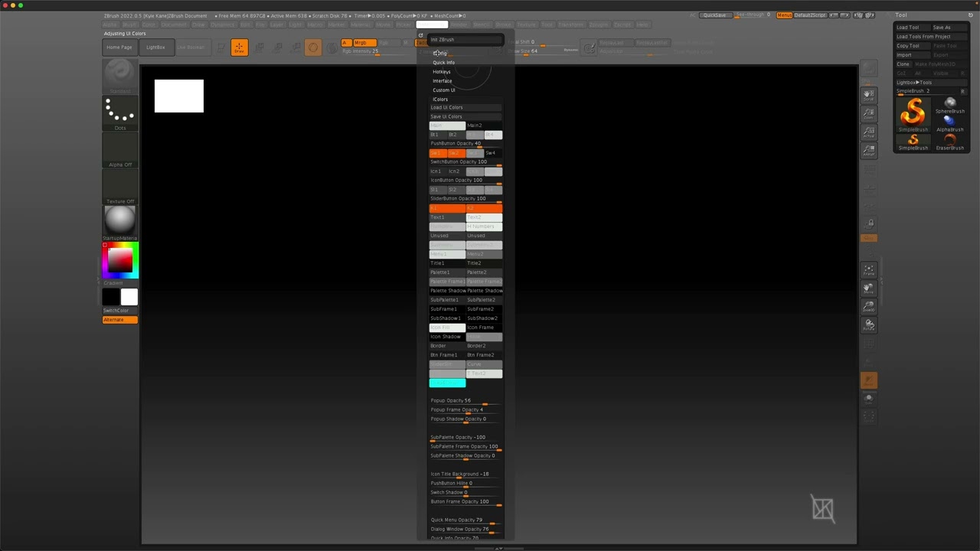980x551 pixels.
Task: Pick the Icon Fill white swatch
Action: coord(447,328)
